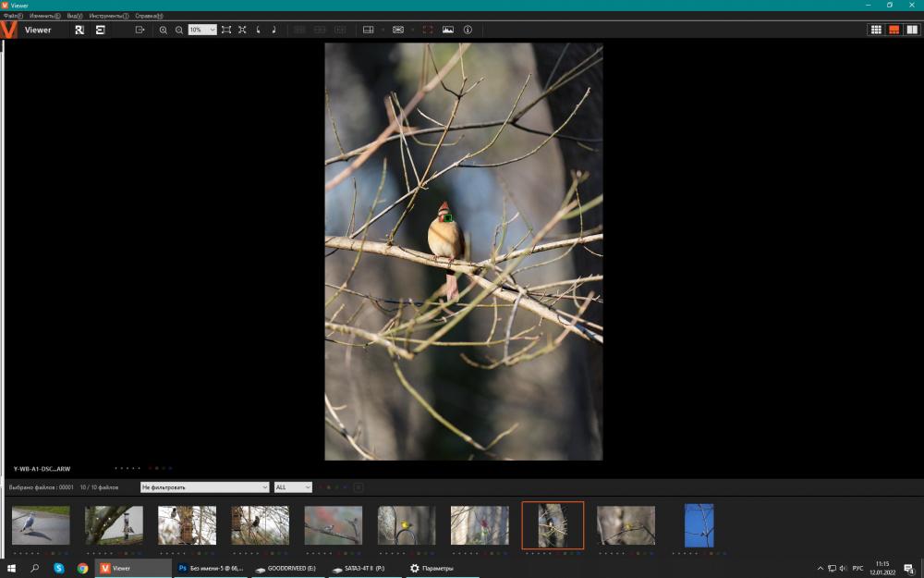Toggle the red focus frame display icon
Viewport: 924px width, 578px height.
pyautogui.click(x=428, y=30)
